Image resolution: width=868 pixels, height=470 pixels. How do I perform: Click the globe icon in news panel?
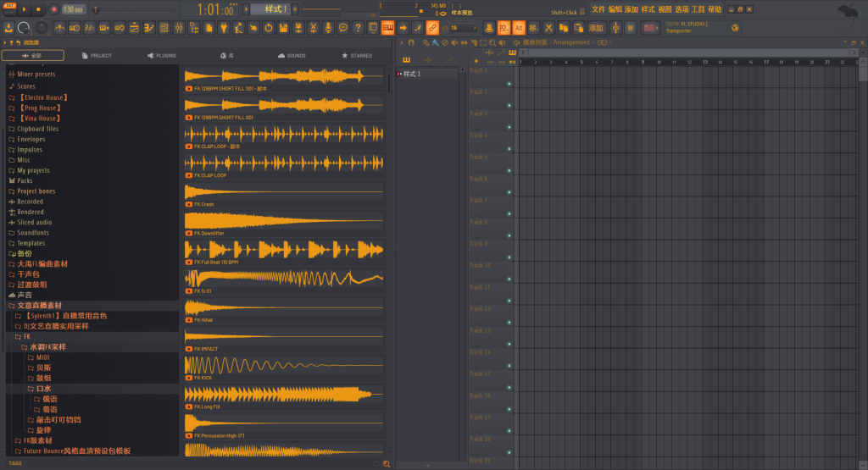pyautogui.click(x=735, y=28)
